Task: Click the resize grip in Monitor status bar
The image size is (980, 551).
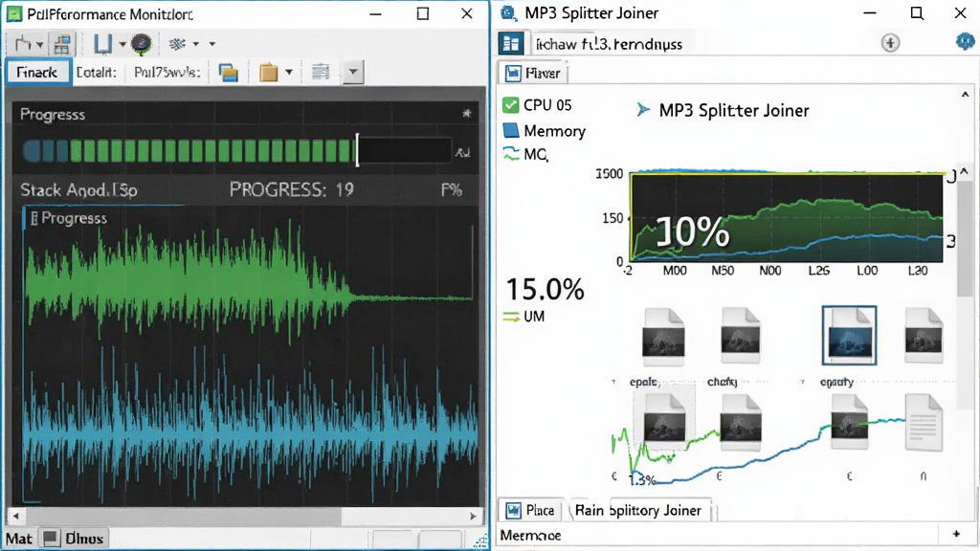Action: 480,542
